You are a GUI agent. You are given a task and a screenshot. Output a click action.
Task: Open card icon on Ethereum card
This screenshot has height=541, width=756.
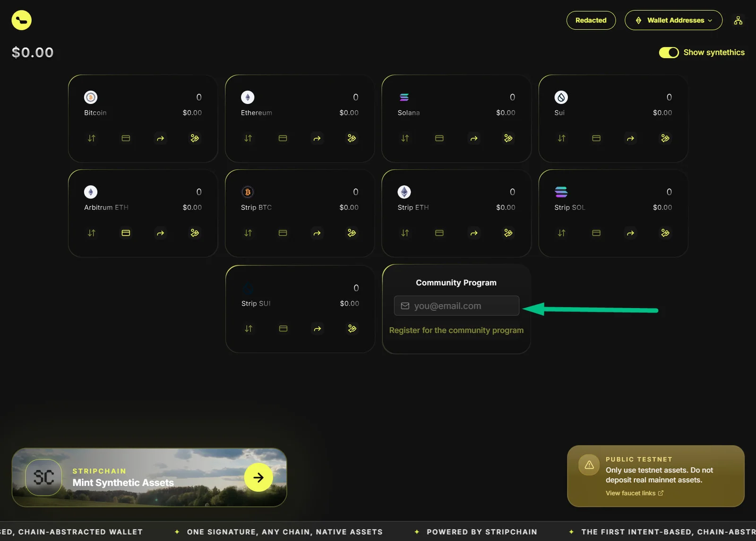pyautogui.click(x=283, y=138)
